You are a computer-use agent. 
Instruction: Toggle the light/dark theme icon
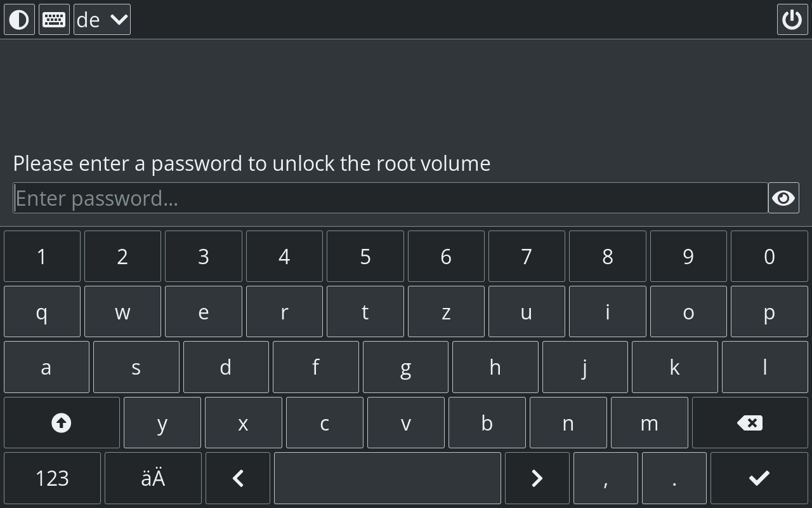coord(19,20)
